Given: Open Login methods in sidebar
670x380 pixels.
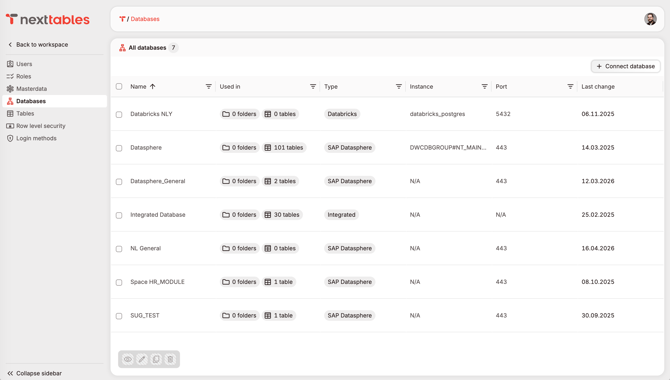Looking at the screenshot, I should (x=54, y=138).
